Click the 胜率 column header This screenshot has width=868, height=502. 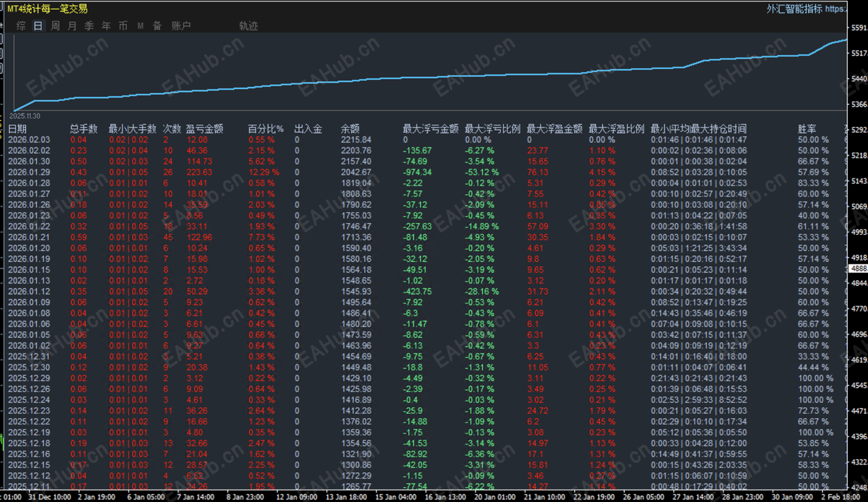click(x=807, y=128)
